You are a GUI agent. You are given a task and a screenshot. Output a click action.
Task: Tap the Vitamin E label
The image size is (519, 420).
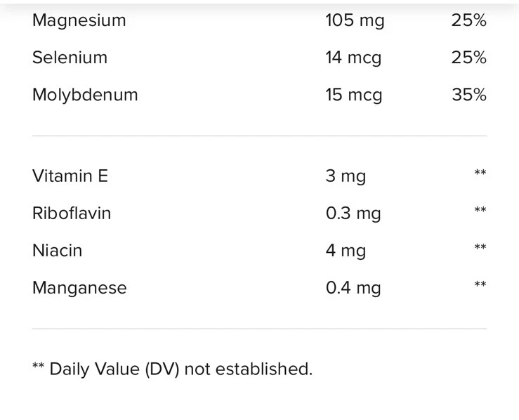tap(70, 176)
